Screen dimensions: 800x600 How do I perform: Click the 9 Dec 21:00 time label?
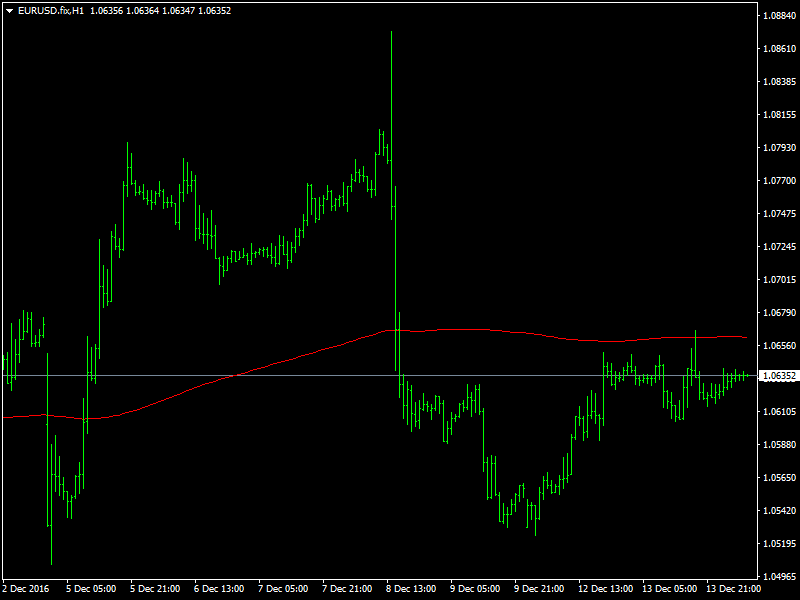[x=539, y=589]
